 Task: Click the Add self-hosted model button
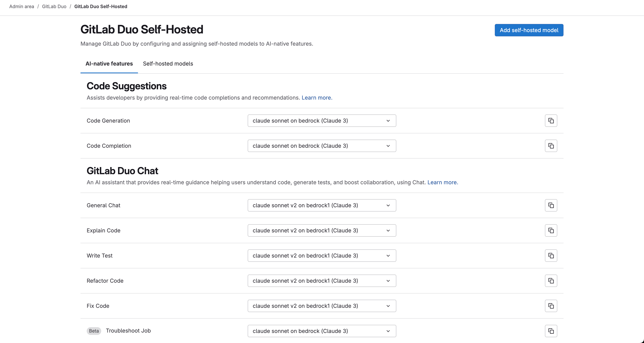(x=529, y=30)
